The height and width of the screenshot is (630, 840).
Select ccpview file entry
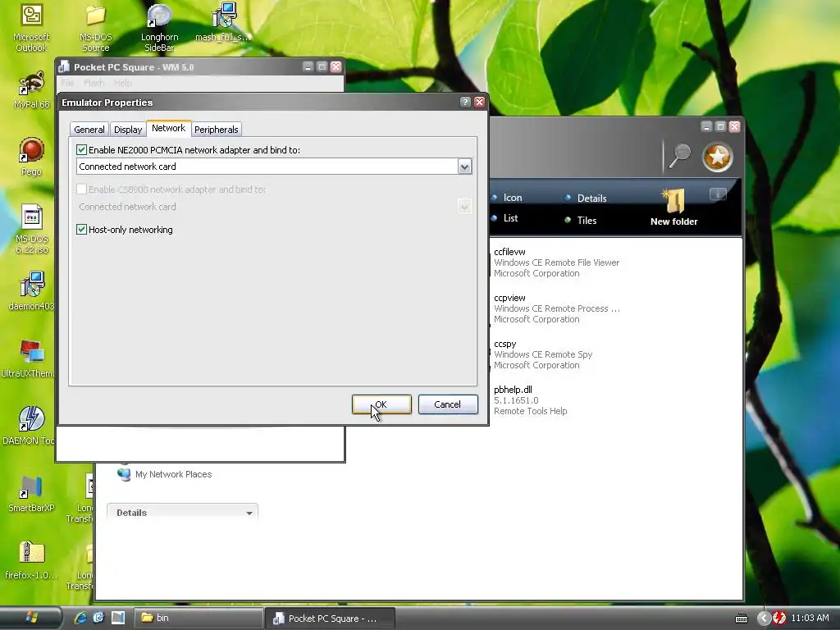(556, 308)
